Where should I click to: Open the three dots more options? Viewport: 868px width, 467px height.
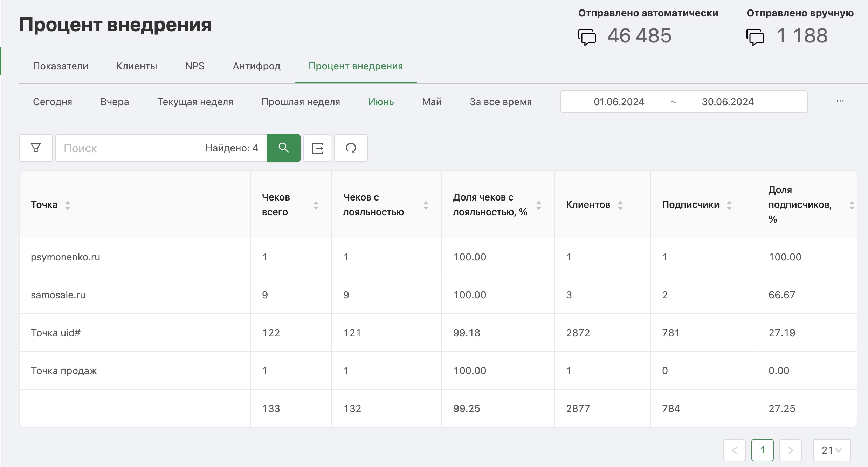(x=840, y=101)
